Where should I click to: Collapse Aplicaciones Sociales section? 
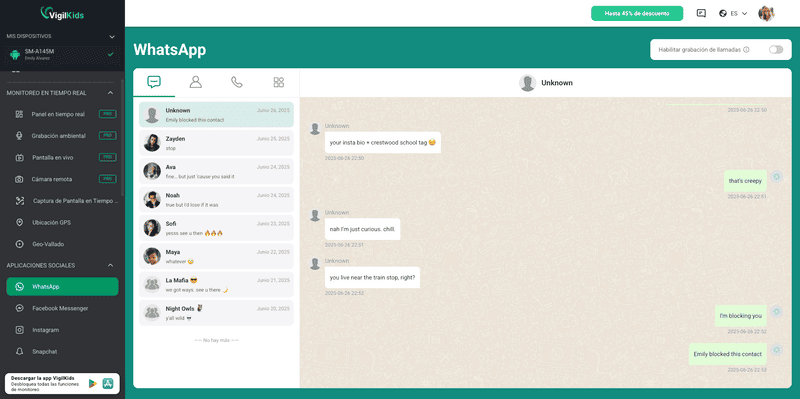tap(111, 265)
